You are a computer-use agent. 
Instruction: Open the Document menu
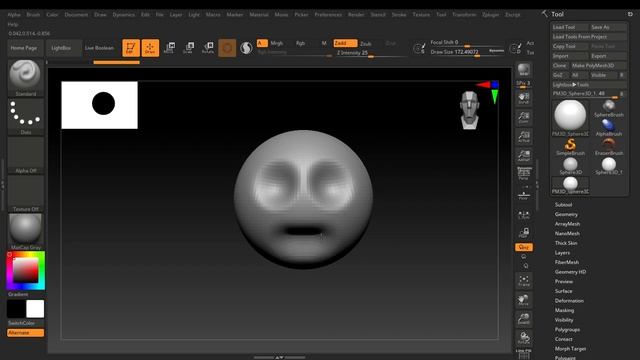tap(76, 15)
